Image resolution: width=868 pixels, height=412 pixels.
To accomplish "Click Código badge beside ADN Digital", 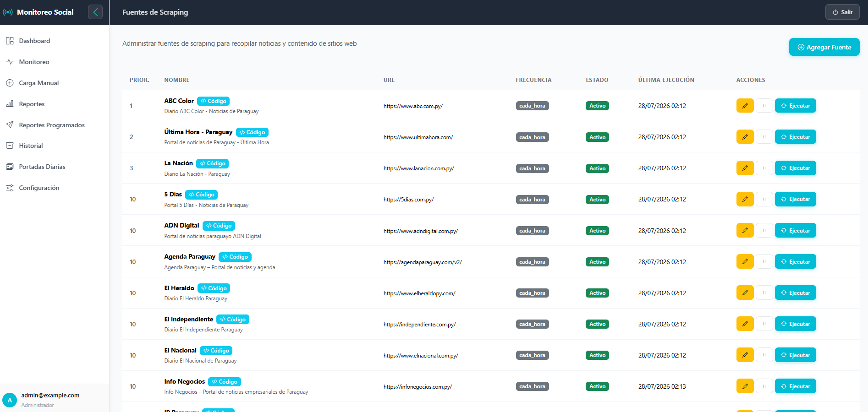I will 219,226.
